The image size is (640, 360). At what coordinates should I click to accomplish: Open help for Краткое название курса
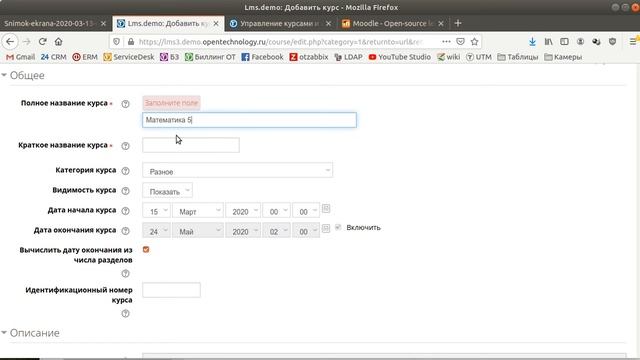[x=125, y=146]
